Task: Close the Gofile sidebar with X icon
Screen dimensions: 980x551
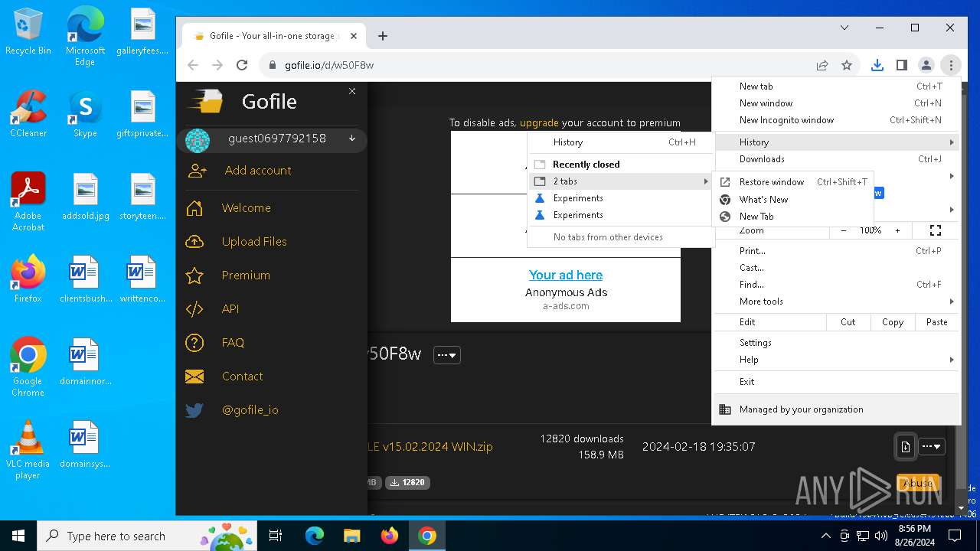Action: pos(352,91)
